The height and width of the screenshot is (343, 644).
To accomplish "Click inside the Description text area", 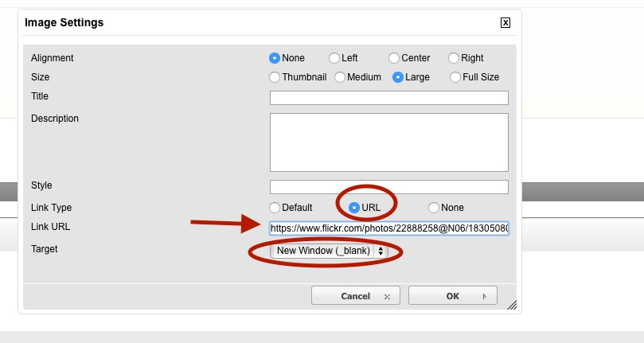I will [x=388, y=142].
